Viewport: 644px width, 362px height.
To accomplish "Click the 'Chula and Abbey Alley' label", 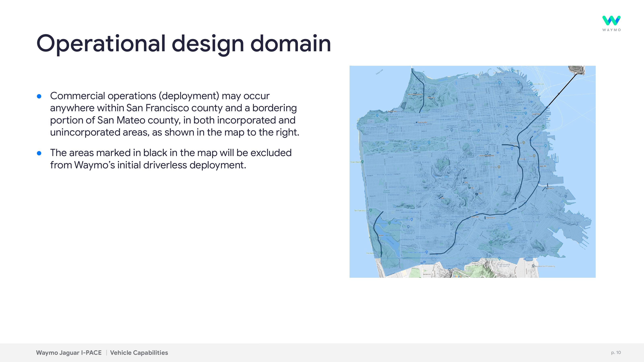I will coord(486,155).
